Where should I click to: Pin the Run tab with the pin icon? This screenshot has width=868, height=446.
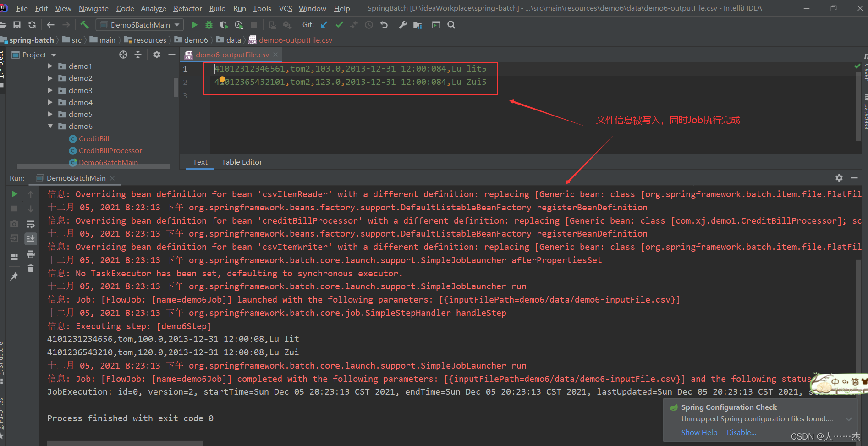point(14,276)
